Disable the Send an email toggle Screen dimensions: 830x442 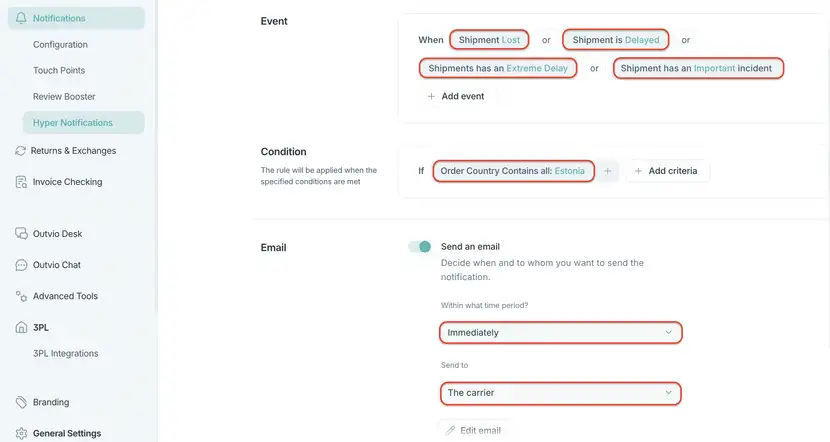coord(420,247)
